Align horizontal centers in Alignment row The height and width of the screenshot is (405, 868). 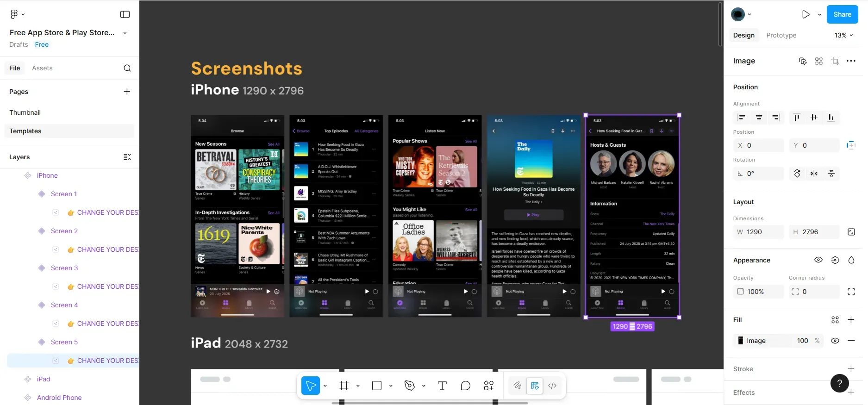click(x=759, y=118)
